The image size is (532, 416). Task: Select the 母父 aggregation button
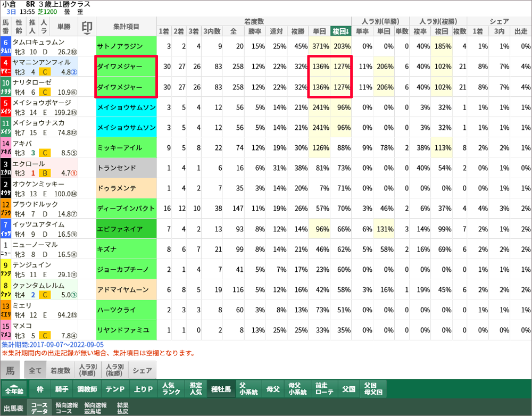[x=272, y=389]
